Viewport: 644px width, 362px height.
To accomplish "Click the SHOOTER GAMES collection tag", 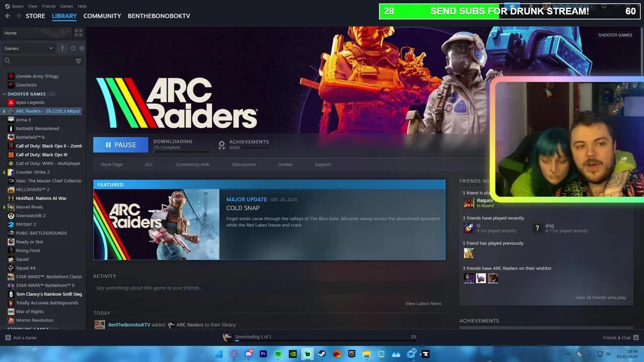I will coord(615,35).
